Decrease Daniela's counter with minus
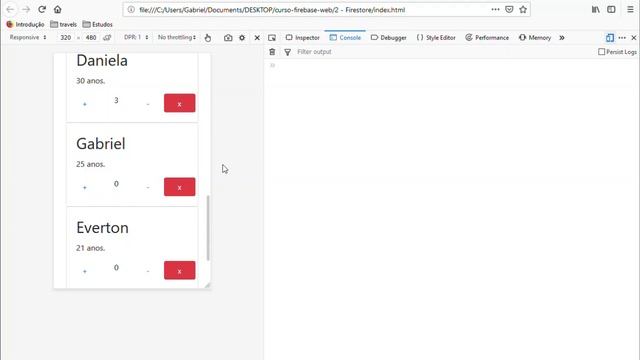The height and width of the screenshot is (360, 640). pos(148,104)
